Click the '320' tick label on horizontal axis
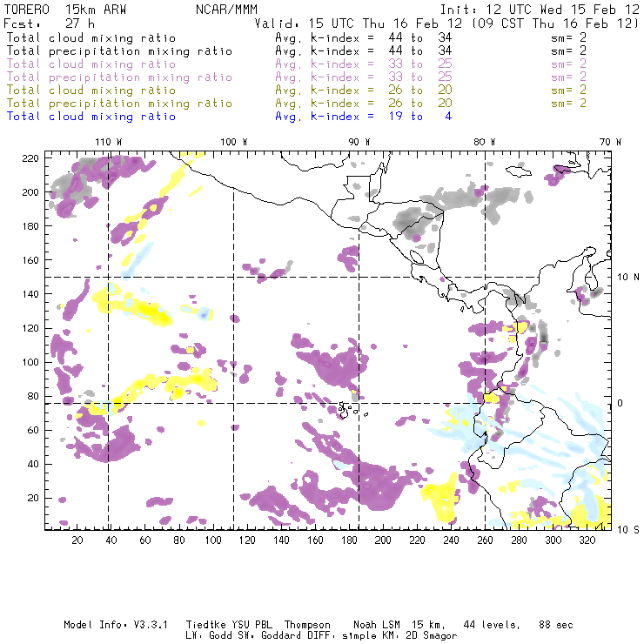This screenshot has width=644, height=644. tap(587, 540)
